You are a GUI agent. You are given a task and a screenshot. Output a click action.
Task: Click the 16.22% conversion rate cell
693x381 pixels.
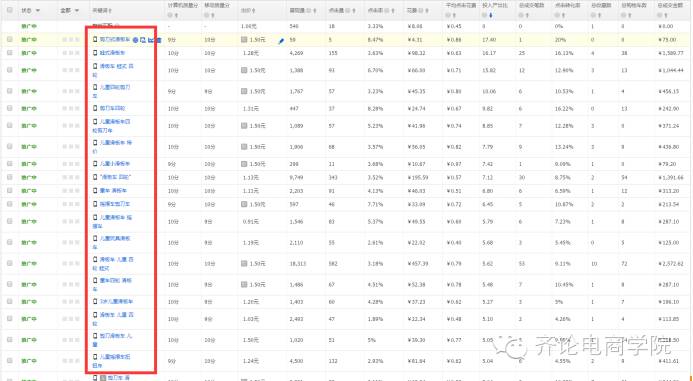(564, 108)
